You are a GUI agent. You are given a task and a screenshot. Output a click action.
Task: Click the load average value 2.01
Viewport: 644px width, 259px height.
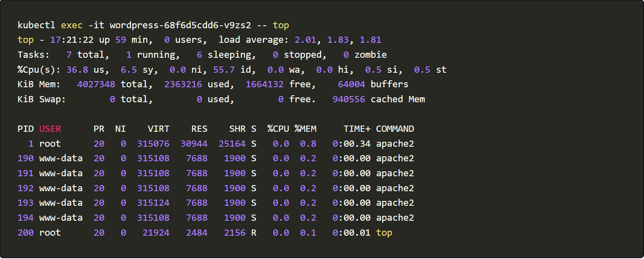pos(305,40)
